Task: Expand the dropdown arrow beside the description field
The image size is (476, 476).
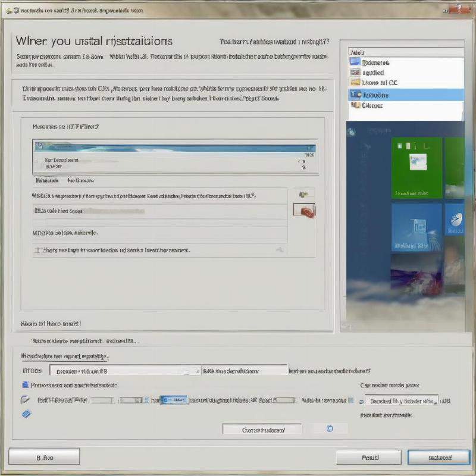Action: coord(198,371)
